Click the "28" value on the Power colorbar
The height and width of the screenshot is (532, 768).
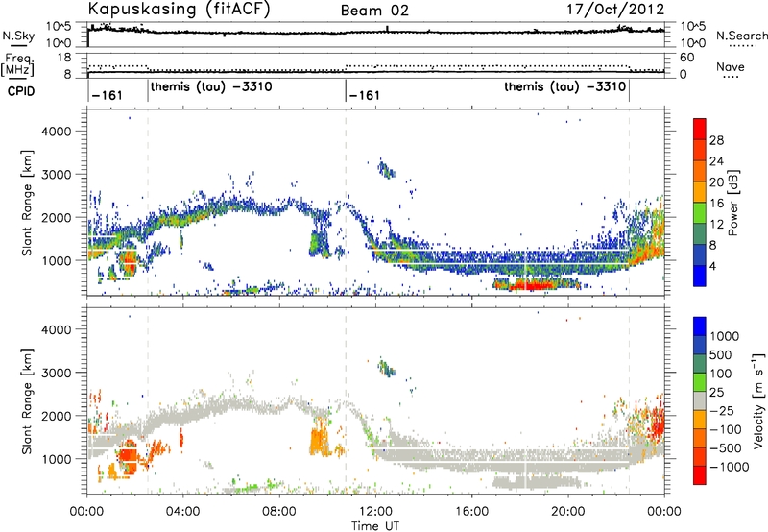point(716,140)
